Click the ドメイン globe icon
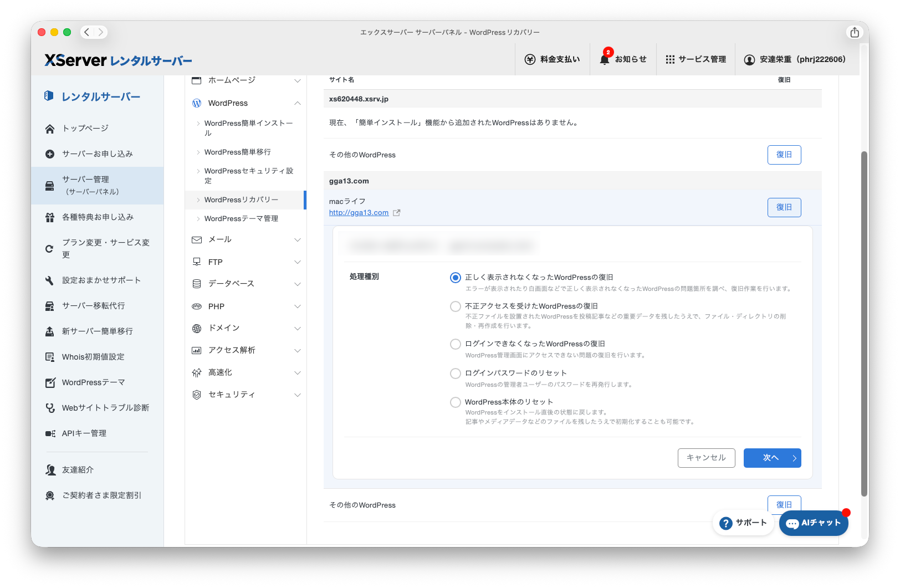The height and width of the screenshot is (588, 900). click(x=197, y=329)
